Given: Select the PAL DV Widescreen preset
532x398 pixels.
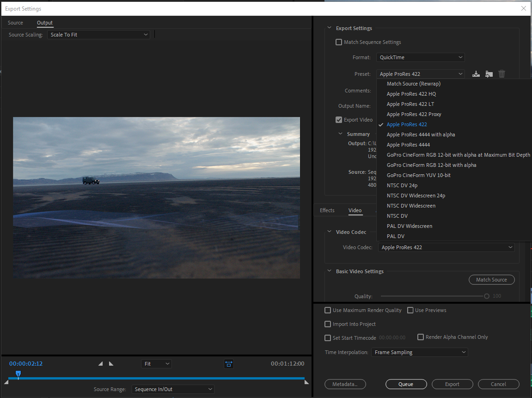Looking at the screenshot, I should tap(454, 227).
